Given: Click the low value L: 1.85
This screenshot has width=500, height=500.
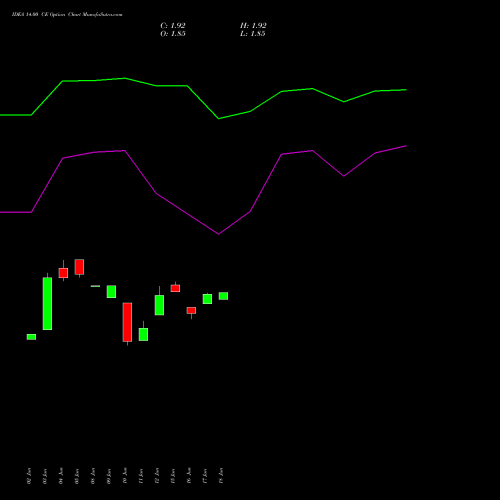Looking at the screenshot, I should (x=253, y=34).
